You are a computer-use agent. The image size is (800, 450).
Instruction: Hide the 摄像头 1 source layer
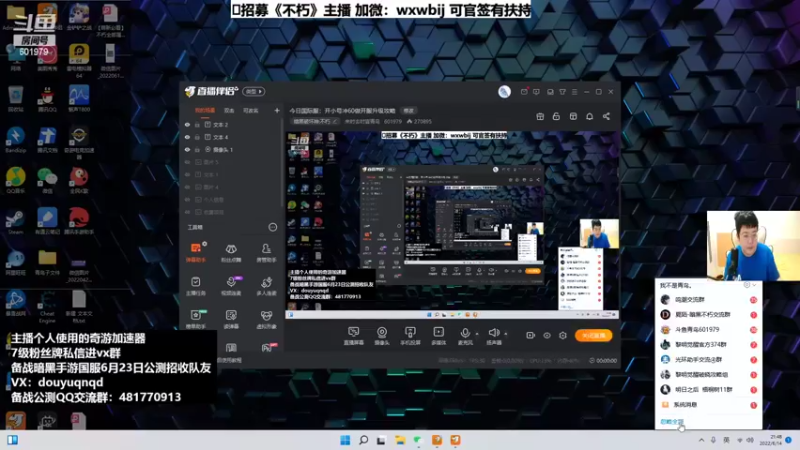[187, 149]
